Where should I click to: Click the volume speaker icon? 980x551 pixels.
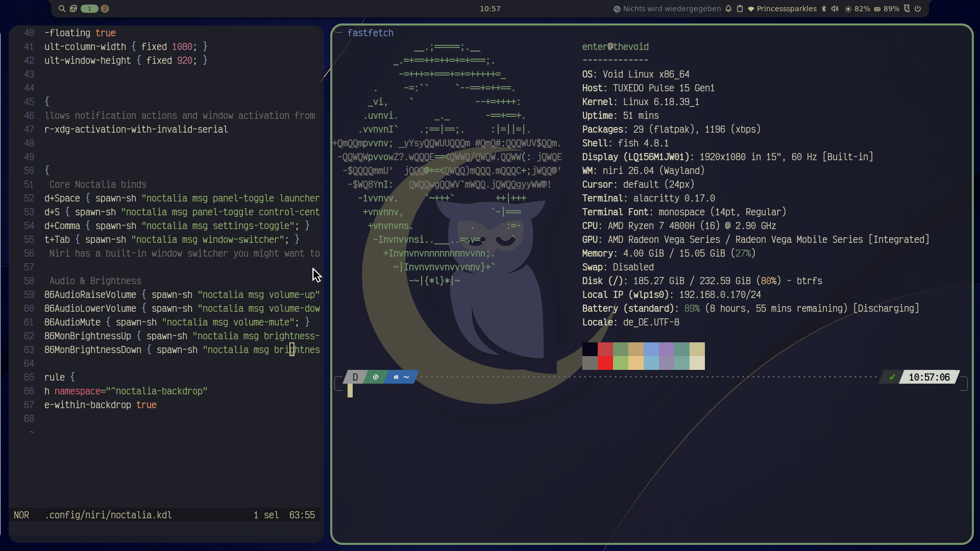[835, 9]
